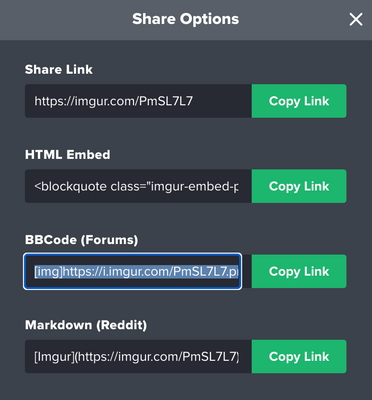Click empty header area between title and X

coord(293,20)
